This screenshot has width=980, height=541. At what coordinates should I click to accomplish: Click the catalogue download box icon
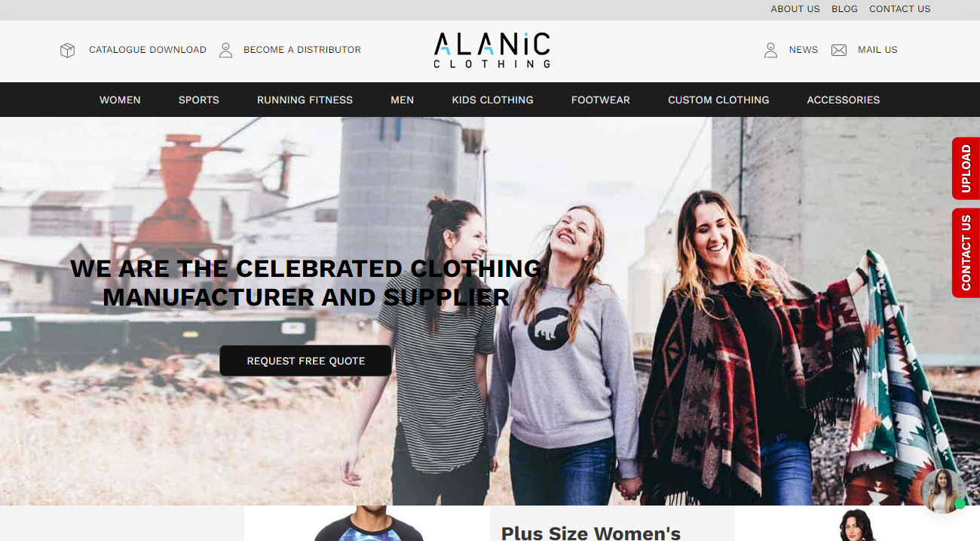[68, 51]
